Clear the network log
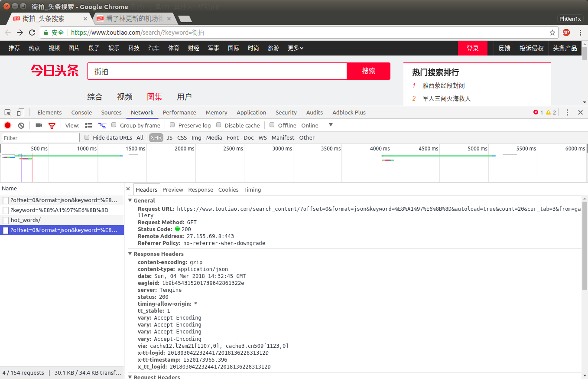The image size is (588, 379). pyautogui.click(x=21, y=125)
